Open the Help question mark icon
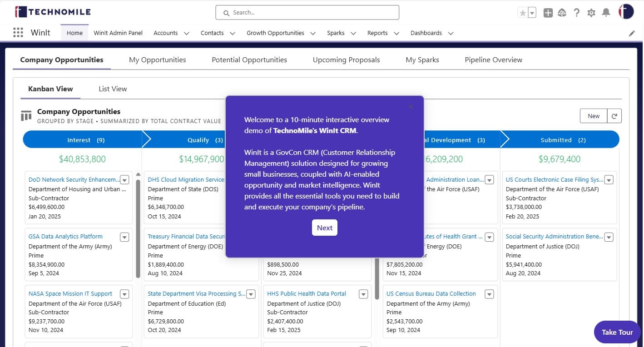Image resolution: width=644 pixels, height=347 pixels. point(576,13)
